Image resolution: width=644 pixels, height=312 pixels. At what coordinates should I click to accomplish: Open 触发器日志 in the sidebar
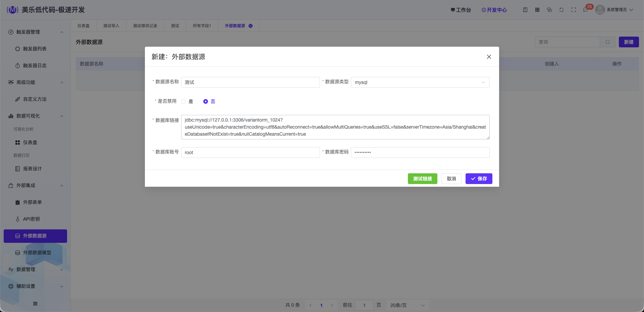pyautogui.click(x=35, y=65)
